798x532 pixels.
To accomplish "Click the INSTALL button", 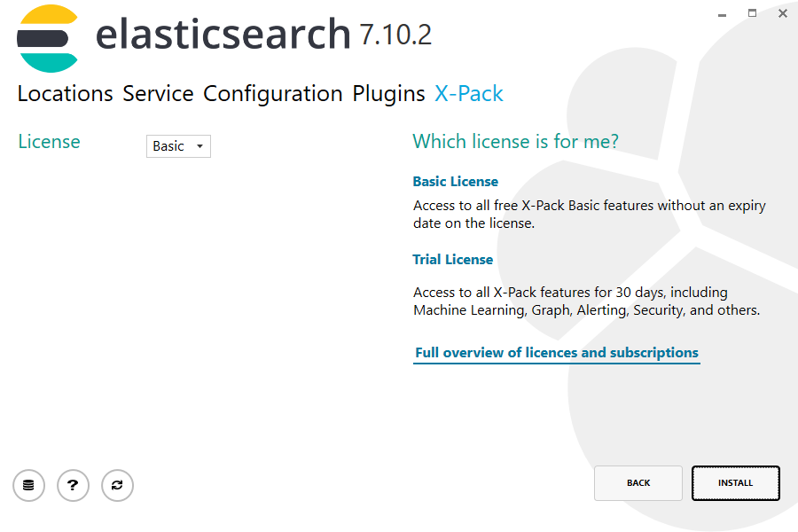I will (735, 482).
